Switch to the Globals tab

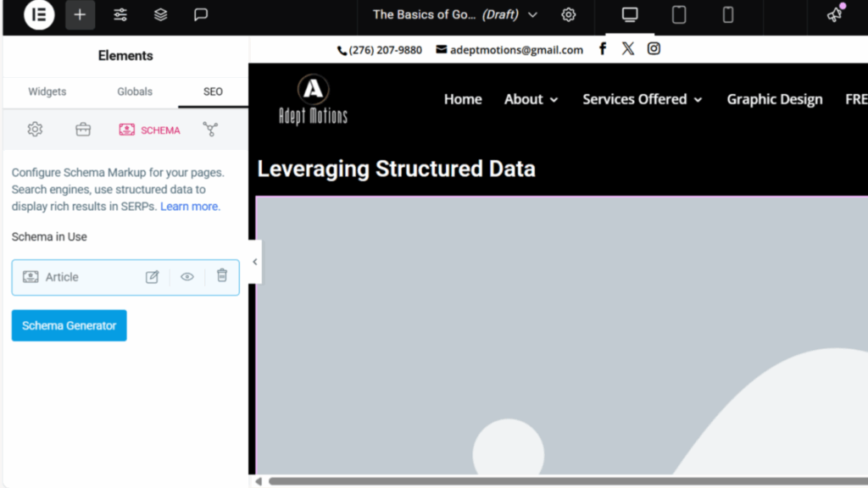click(x=135, y=91)
